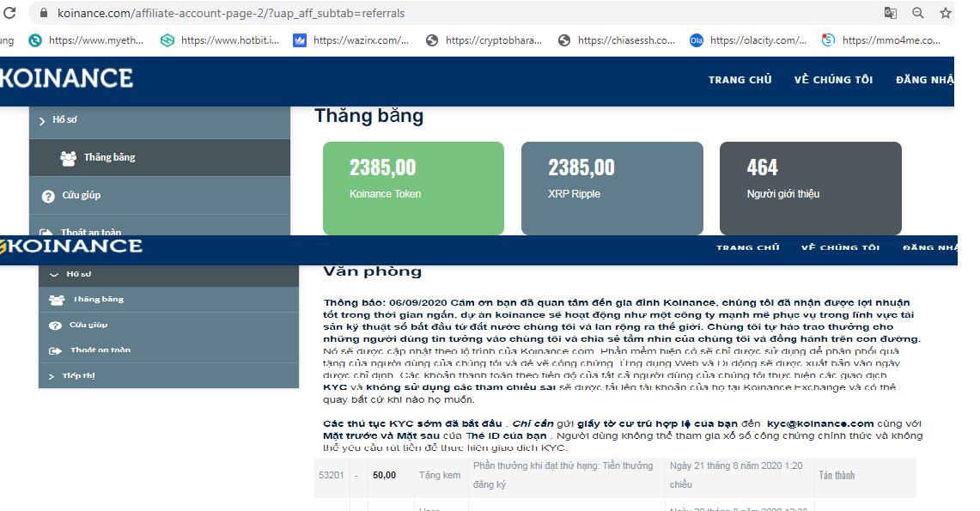The width and height of the screenshot is (980, 511).
Task: Click the translate page icon in address bar
Action: 891,13
